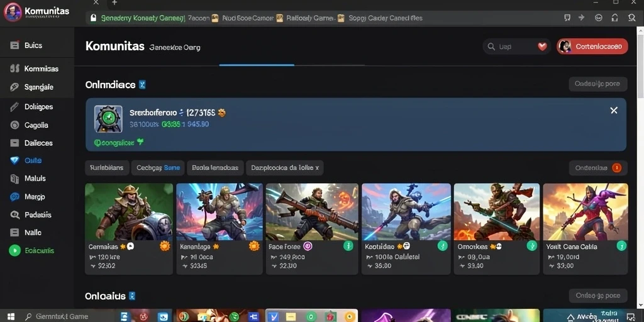Click the Onlnndiace badge icon
This screenshot has width=644, height=322.
click(142, 85)
